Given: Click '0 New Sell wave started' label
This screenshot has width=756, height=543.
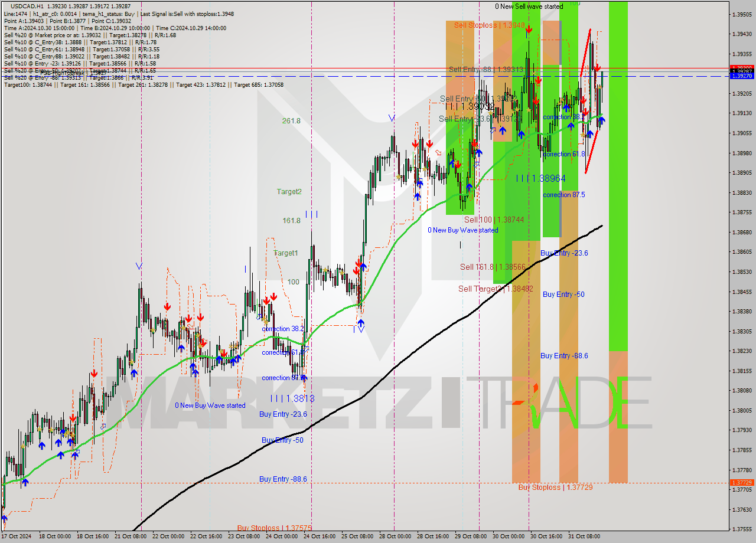Looking at the screenshot, I should click(x=529, y=6).
